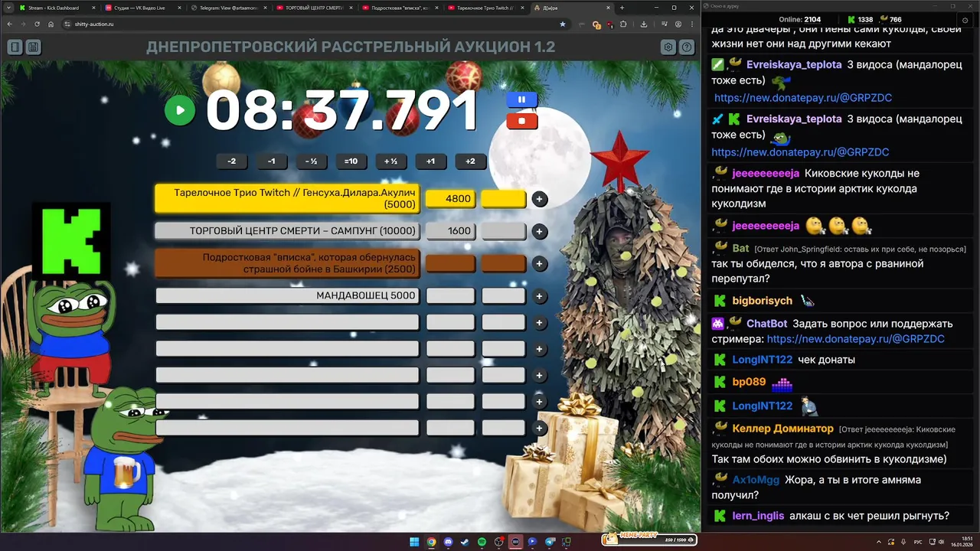This screenshot has height=551, width=980.
Task: Open Chrome three-dot menu
Action: [692, 24]
